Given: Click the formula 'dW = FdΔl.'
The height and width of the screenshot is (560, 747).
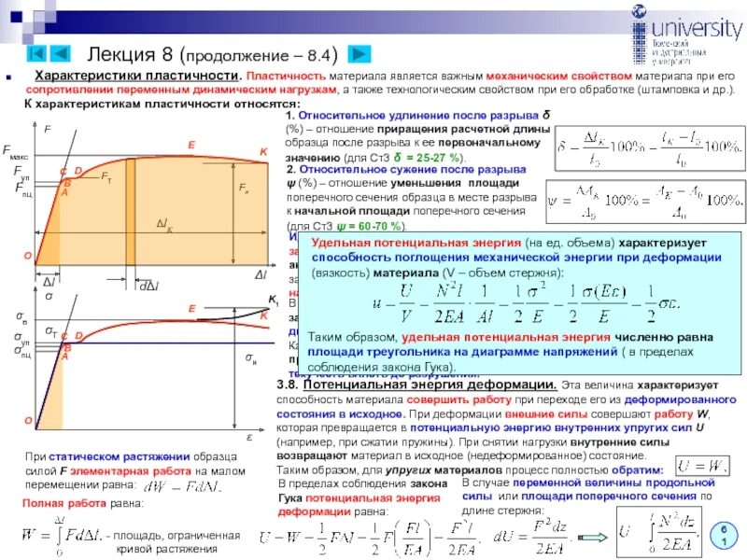Looking at the screenshot, I should [182, 486].
